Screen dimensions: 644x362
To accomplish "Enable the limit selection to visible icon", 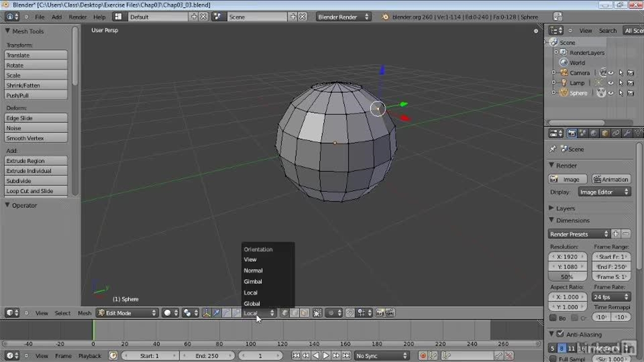I will [317, 313].
